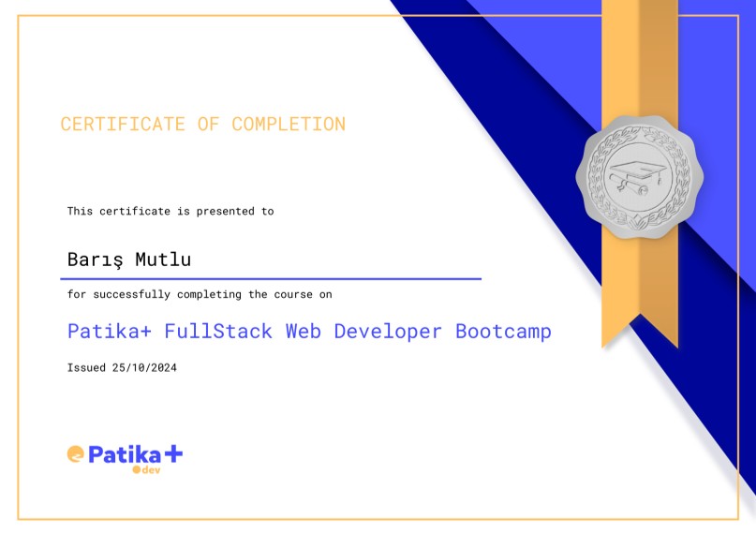
Task: Click the recipient name 'Barış Mutlu'
Action: pyautogui.click(x=129, y=260)
